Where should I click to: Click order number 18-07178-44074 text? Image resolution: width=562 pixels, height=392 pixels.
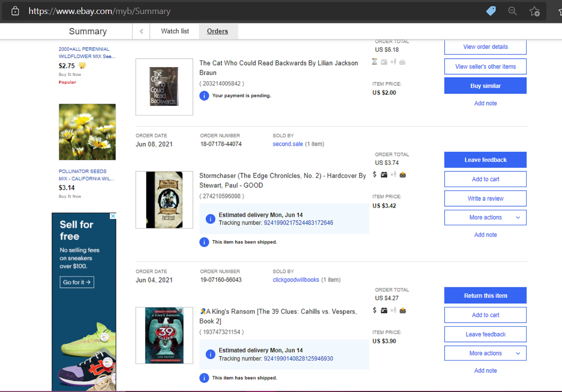coord(221,144)
